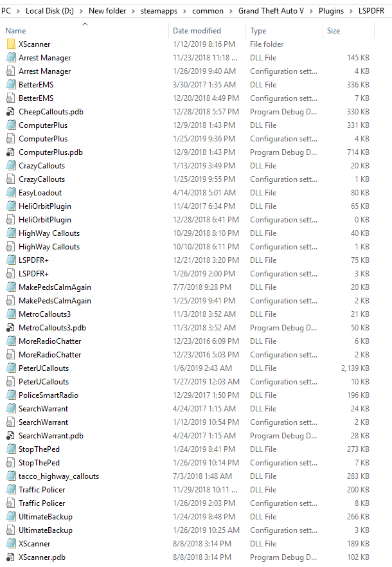Open the XScanner folder icon
This screenshot has height=567, width=392.
click(11, 44)
